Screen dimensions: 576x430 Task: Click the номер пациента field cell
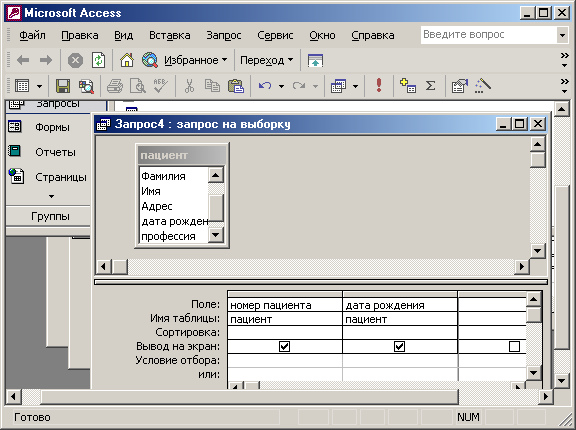(x=285, y=305)
